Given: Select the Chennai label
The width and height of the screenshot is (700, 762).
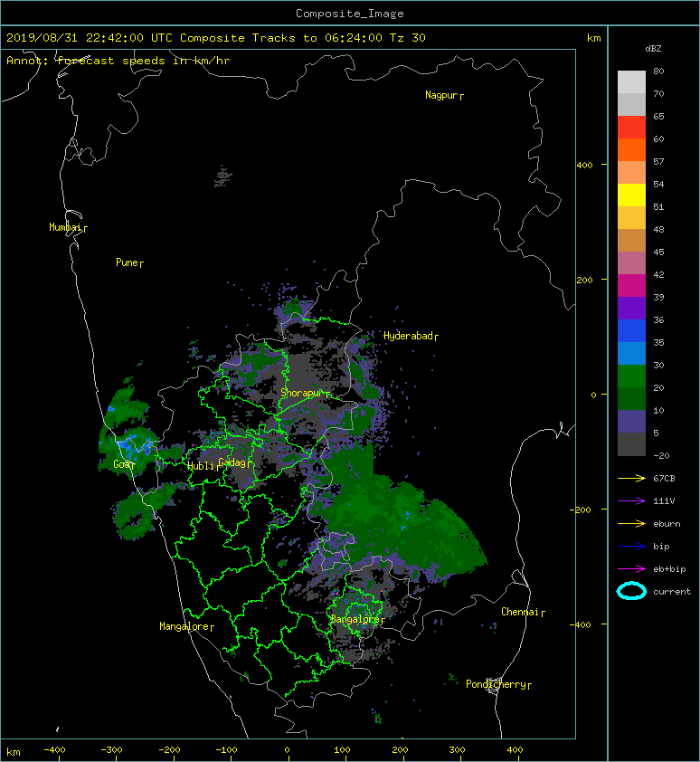Looking at the screenshot, I should (520, 612).
